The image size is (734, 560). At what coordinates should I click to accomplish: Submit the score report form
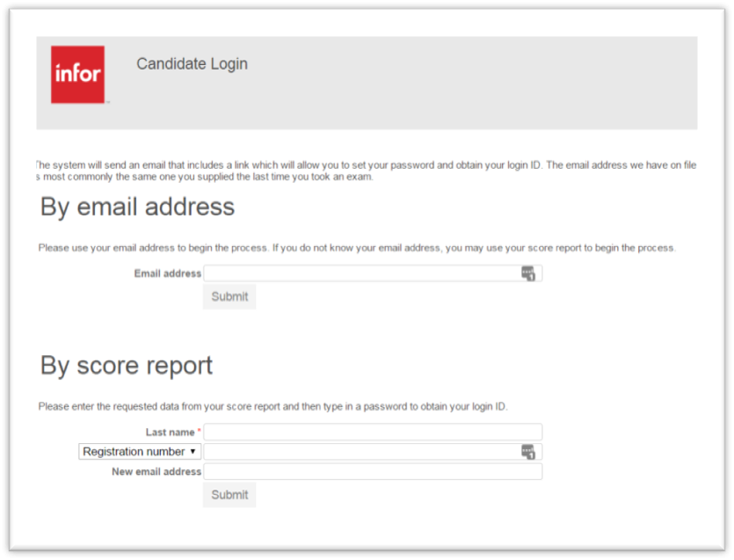pyautogui.click(x=229, y=495)
